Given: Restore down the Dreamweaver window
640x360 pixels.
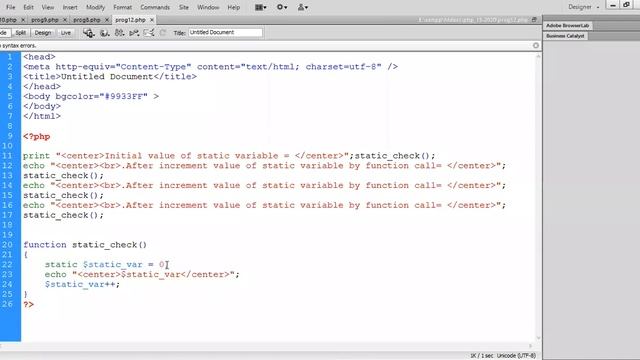Looking at the screenshot, I should click(x=627, y=5).
